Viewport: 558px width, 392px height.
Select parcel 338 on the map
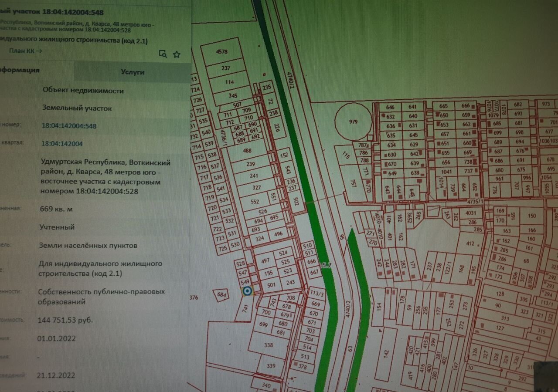(x=269, y=345)
